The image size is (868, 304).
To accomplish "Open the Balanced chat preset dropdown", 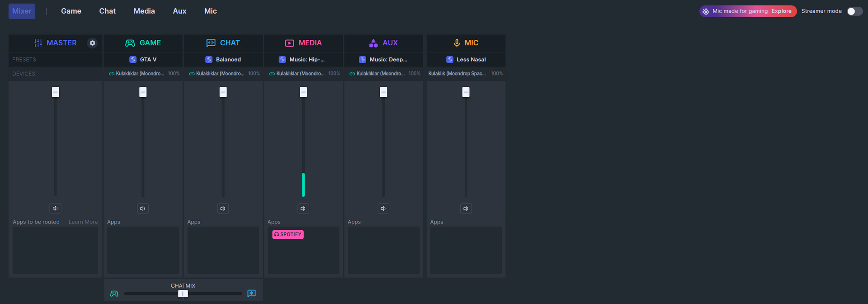I will point(223,59).
